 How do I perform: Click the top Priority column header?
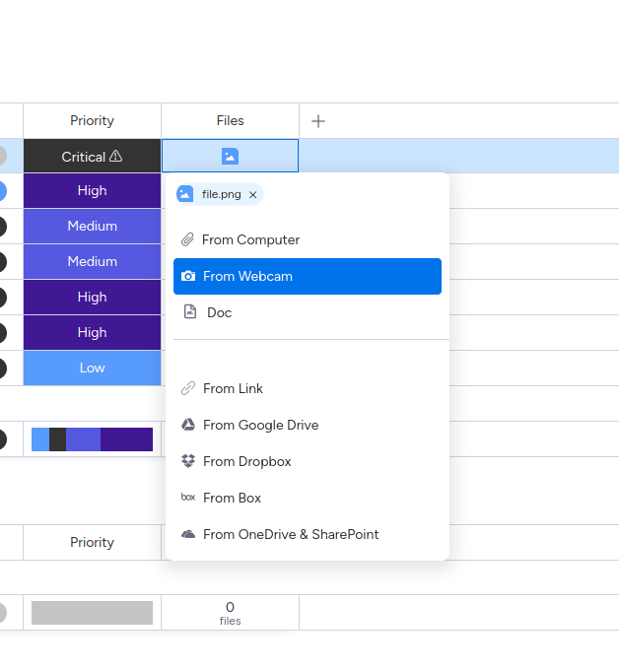[93, 120]
